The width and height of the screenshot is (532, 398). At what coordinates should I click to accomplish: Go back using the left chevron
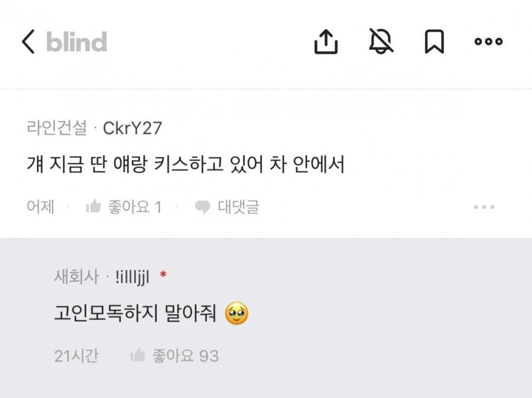28,43
